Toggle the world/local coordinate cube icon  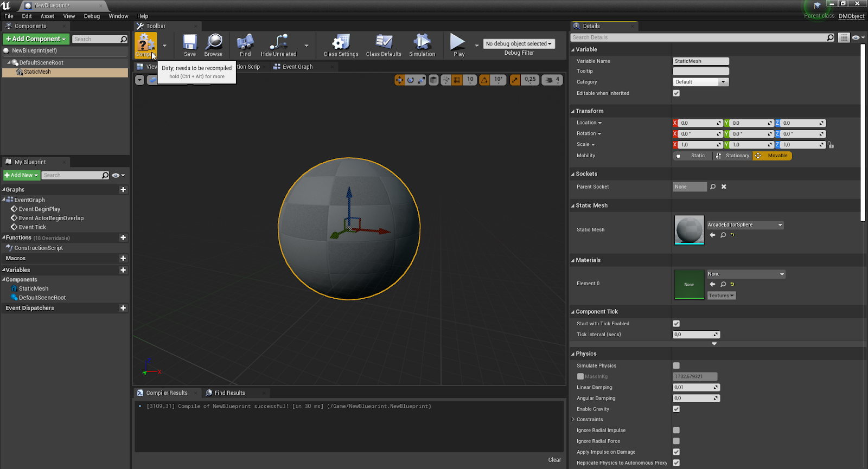pos(433,80)
